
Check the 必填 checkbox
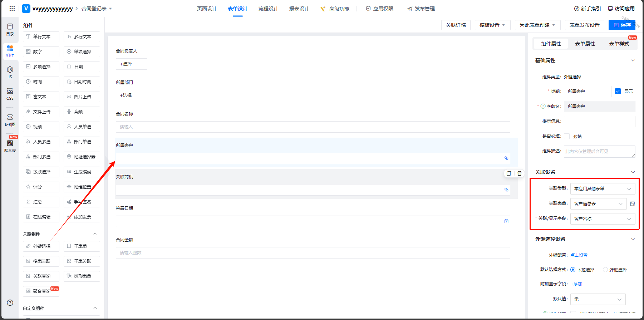[x=567, y=136]
